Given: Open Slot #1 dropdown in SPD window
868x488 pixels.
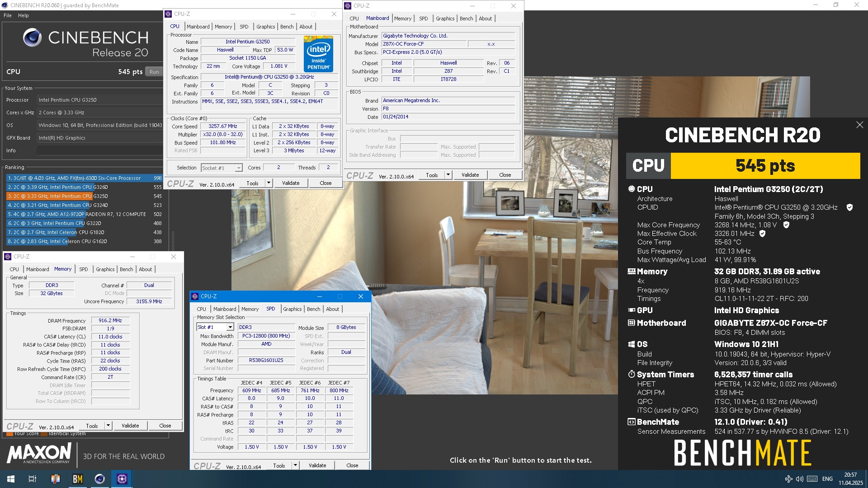Looking at the screenshot, I should 230,327.
